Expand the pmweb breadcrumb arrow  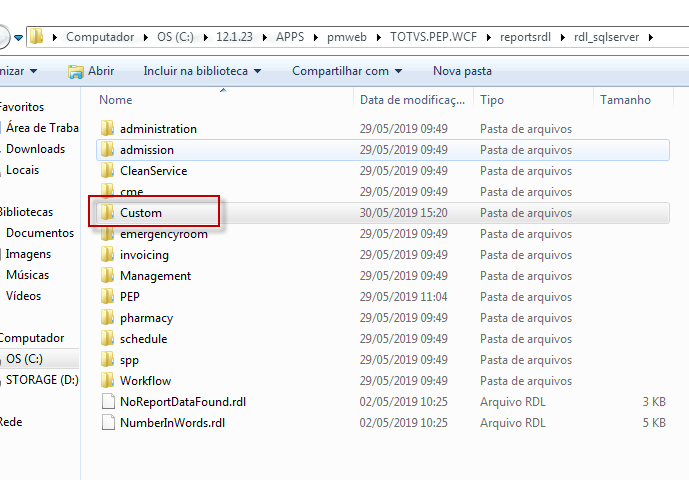(378, 37)
